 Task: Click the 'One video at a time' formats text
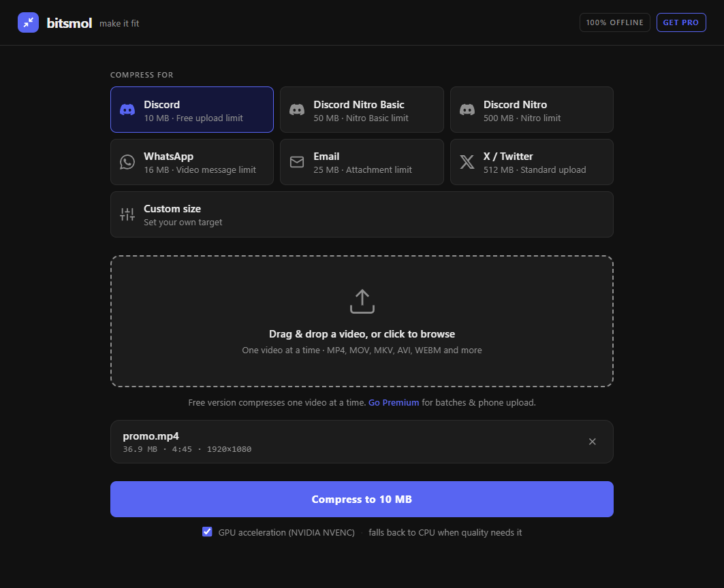pos(362,350)
